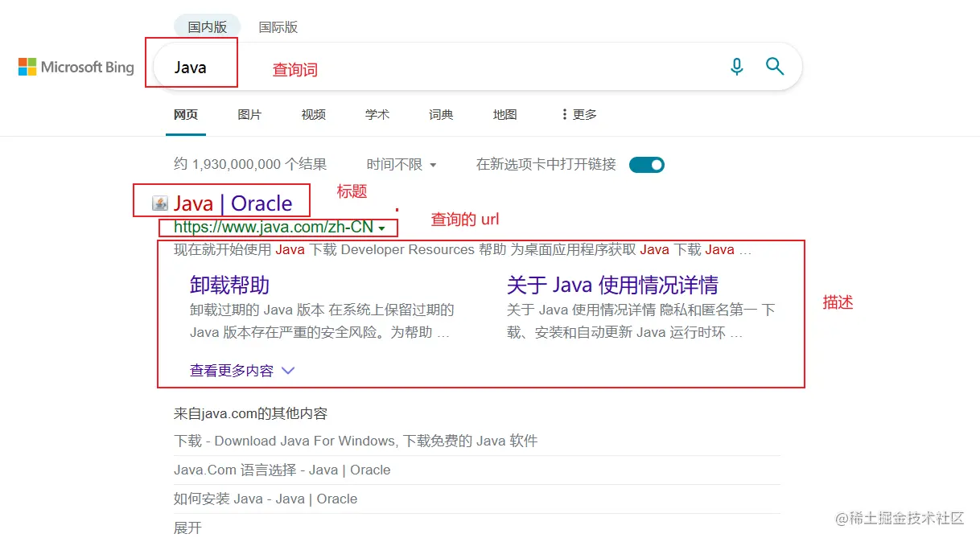
Task: Select the 图片 search tab
Action: point(249,115)
